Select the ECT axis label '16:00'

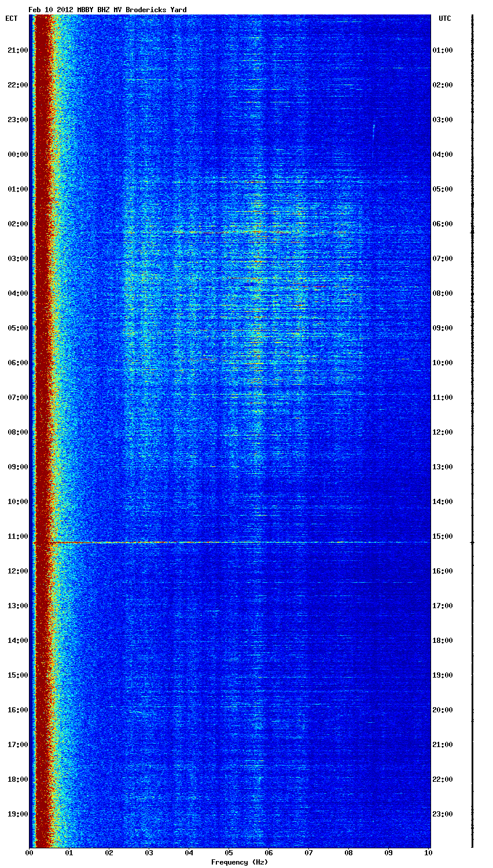coord(17,710)
